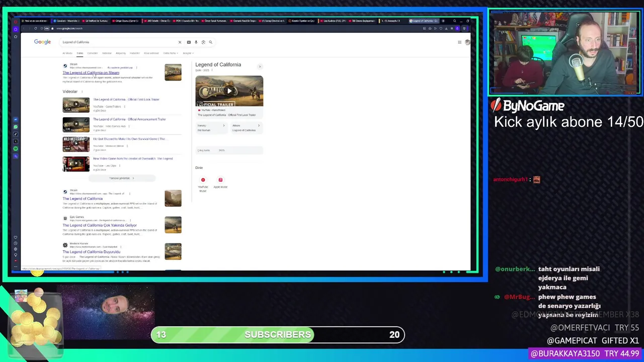Image resolution: width=644 pixels, height=362 pixels.
Task: Open the Google account profile avatar
Action: click(x=467, y=42)
